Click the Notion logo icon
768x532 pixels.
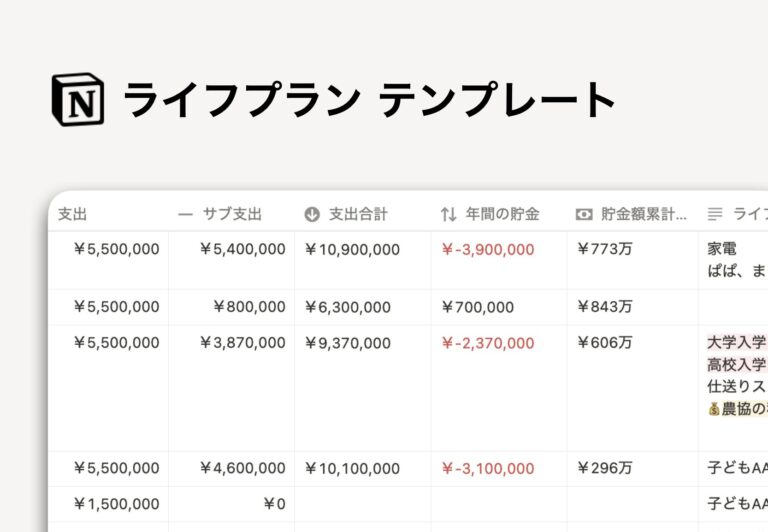[x=78, y=99]
